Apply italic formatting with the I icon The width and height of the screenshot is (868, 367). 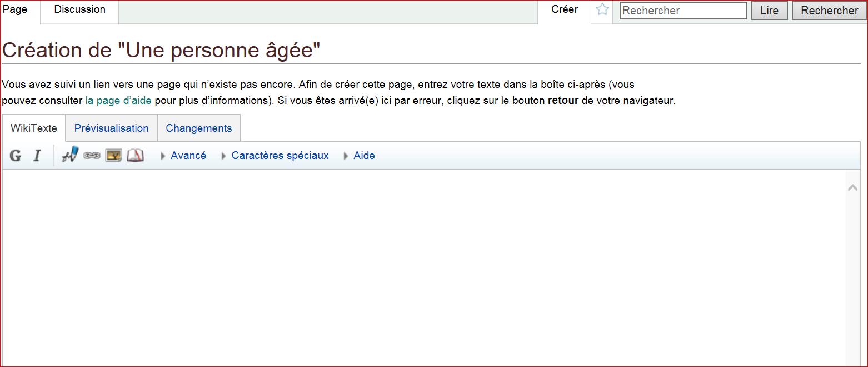pos(37,156)
